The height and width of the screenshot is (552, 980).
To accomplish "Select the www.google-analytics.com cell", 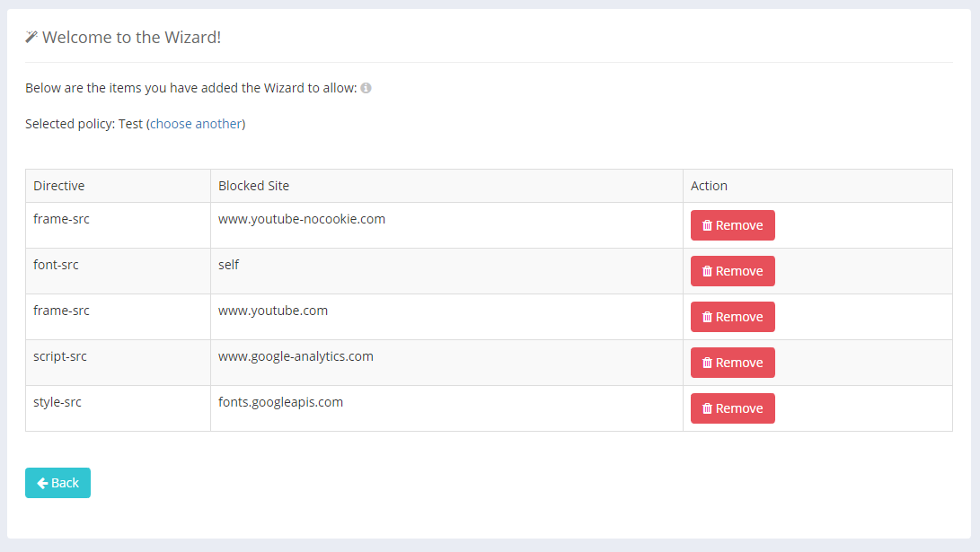I will 296,356.
